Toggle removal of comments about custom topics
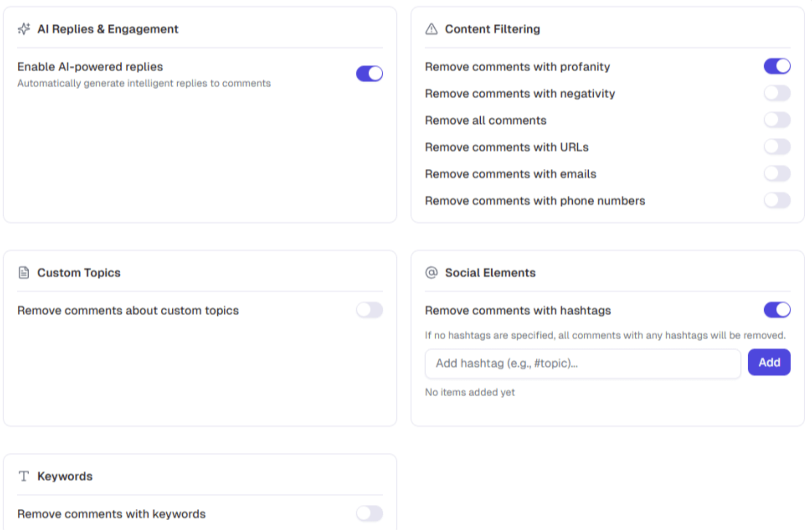The image size is (812, 530). [x=369, y=310]
